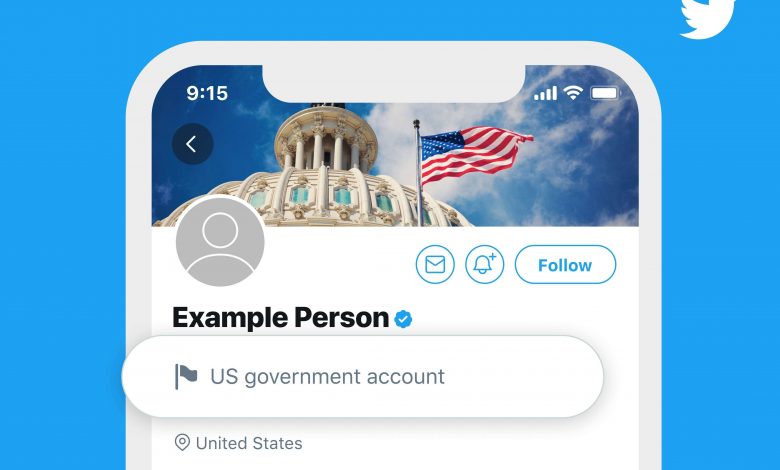Tap the 9:15 status bar clock
The height and width of the screenshot is (470, 780).
click(207, 93)
